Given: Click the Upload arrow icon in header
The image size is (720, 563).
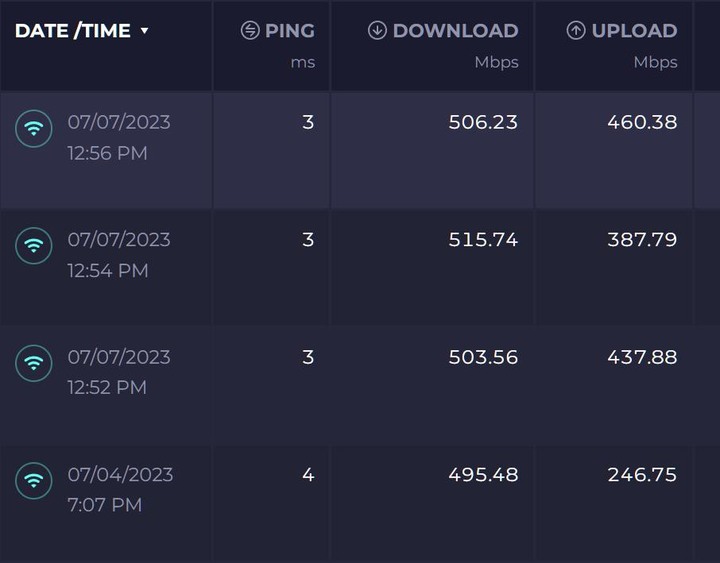Looking at the screenshot, I should coord(576,31).
